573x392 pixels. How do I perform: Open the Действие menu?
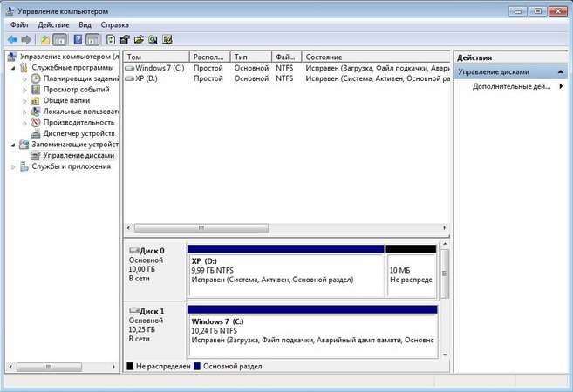point(53,24)
